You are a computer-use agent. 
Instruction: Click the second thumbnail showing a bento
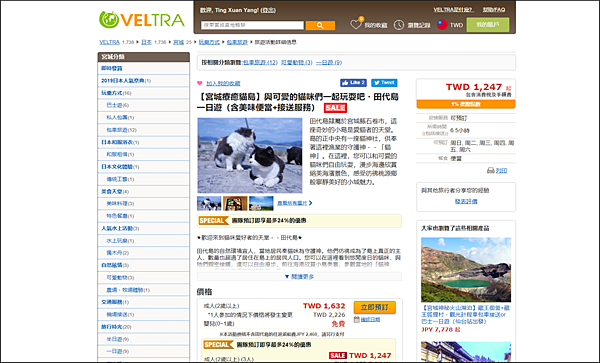(235, 203)
